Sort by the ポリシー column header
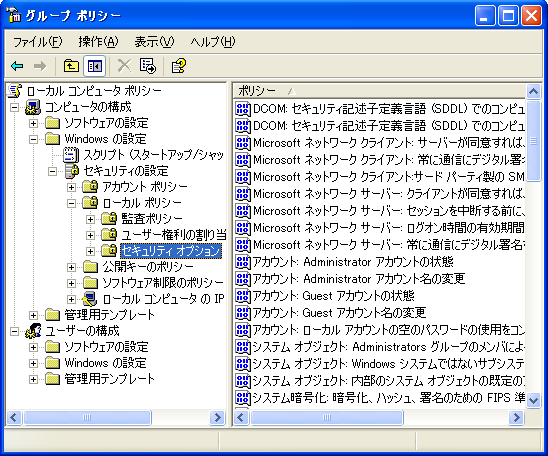 379,91
